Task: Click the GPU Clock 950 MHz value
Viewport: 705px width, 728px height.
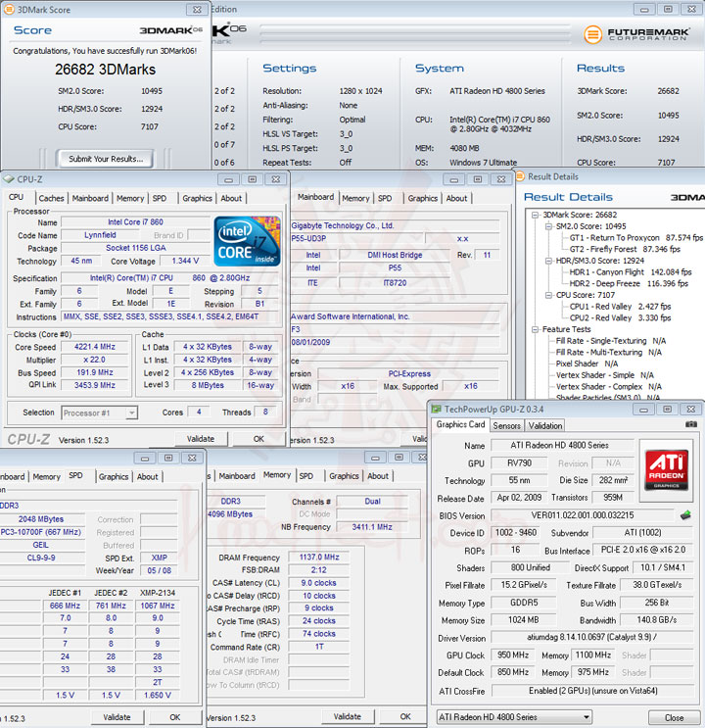Action: pyautogui.click(x=513, y=655)
